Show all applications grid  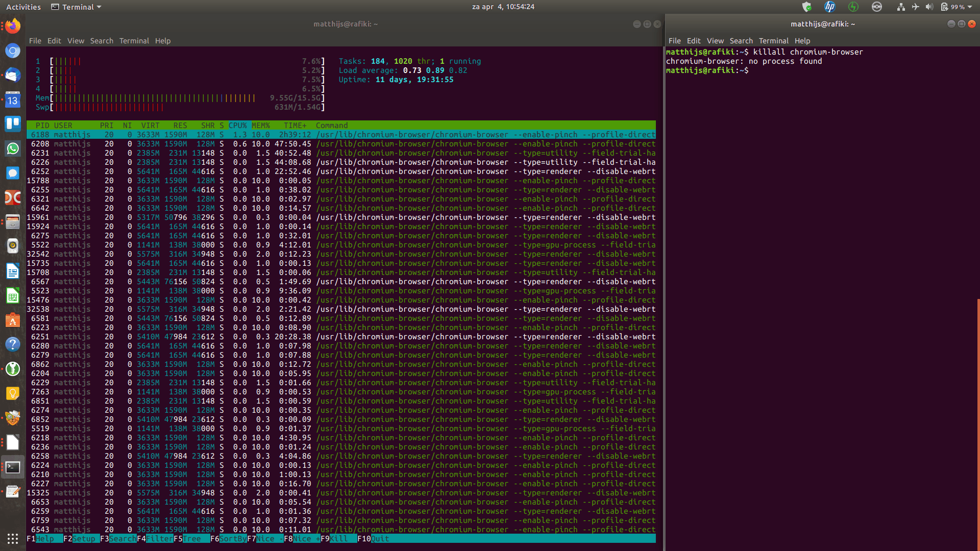(13, 539)
